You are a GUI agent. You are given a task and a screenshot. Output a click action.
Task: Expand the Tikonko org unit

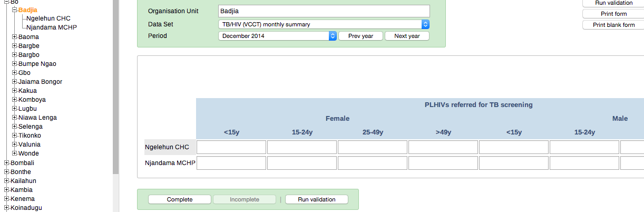[x=15, y=136]
